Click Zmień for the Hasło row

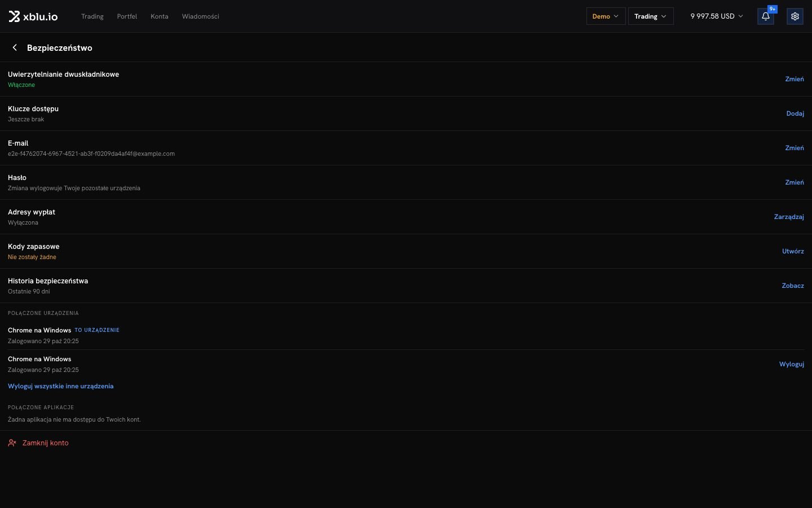pos(795,182)
